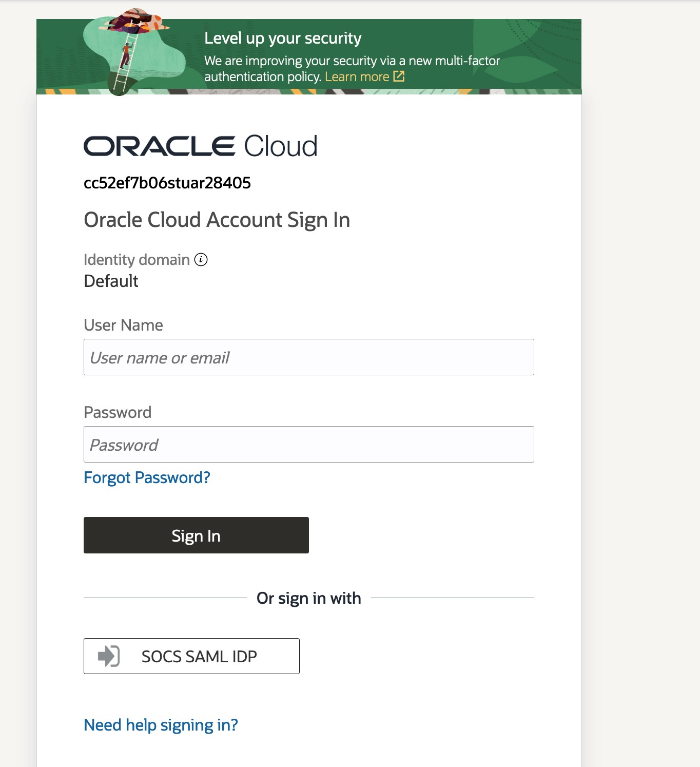Screen dimensions: 700x767
Task: Focus the User name or email field
Action: [308, 357]
